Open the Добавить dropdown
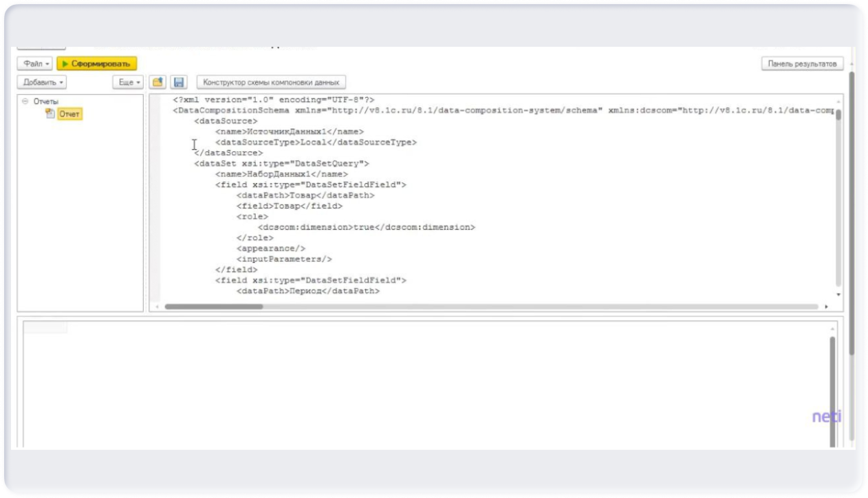 pos(42,83)
